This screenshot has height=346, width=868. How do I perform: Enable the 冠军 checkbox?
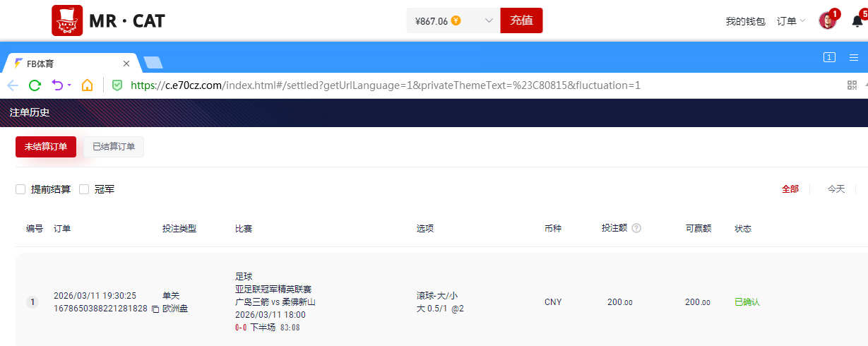(84, 189)
